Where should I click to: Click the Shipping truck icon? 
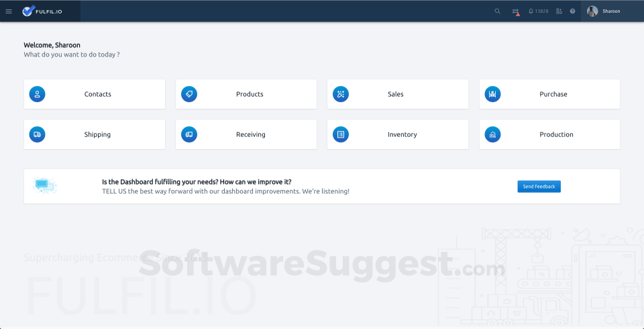(37, 134)
